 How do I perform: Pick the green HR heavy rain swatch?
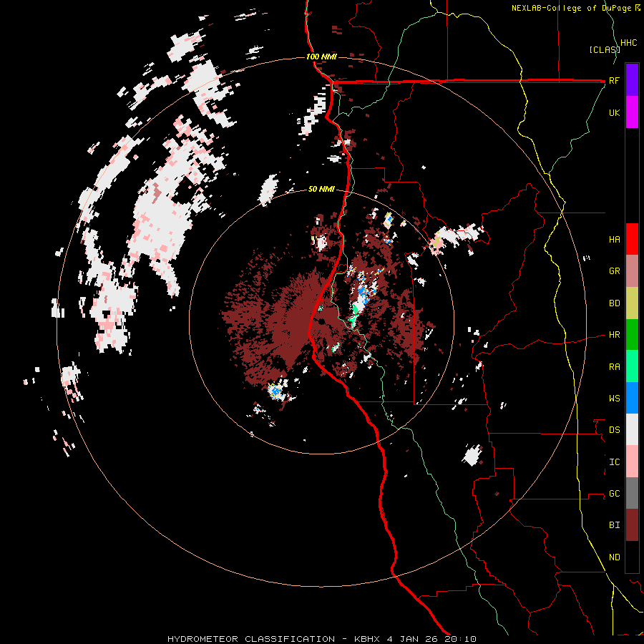(632, 334)
